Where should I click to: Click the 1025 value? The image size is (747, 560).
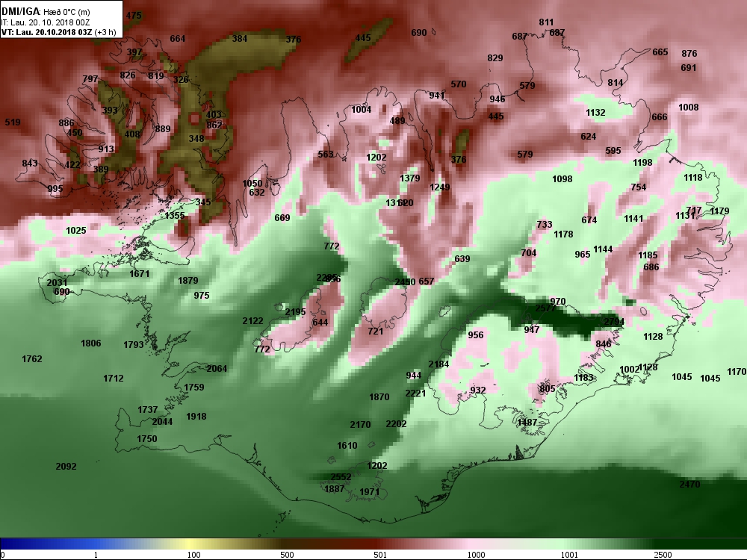click(x=75, y=231)
